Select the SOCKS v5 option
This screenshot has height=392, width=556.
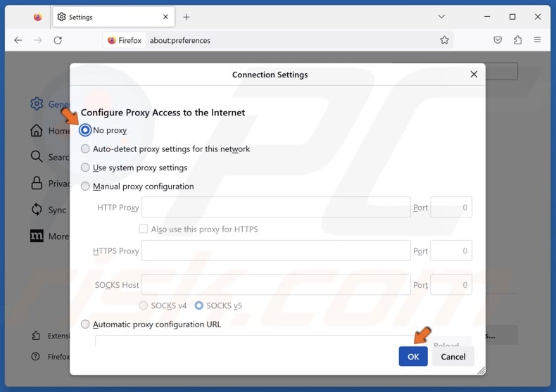[x=199, y=305]
